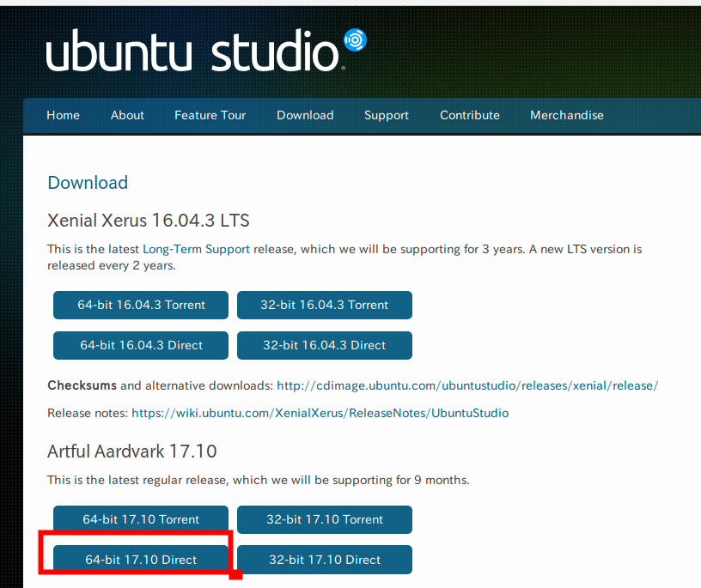Download 32-bit 17.10 Torrent
This screenshot has height=588, width=701.
(x=325, y=519)
